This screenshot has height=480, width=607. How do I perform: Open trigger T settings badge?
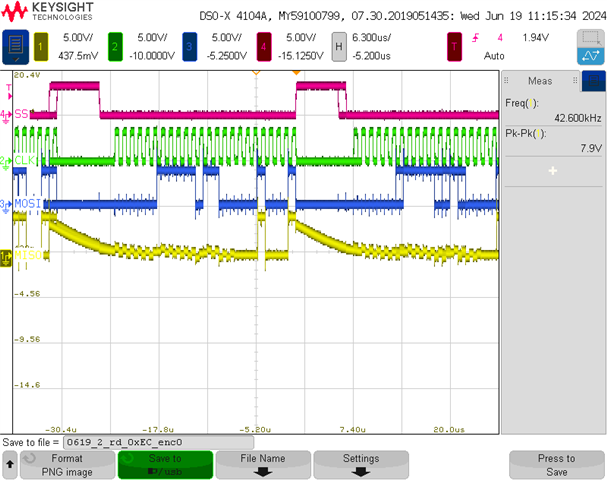454,47
